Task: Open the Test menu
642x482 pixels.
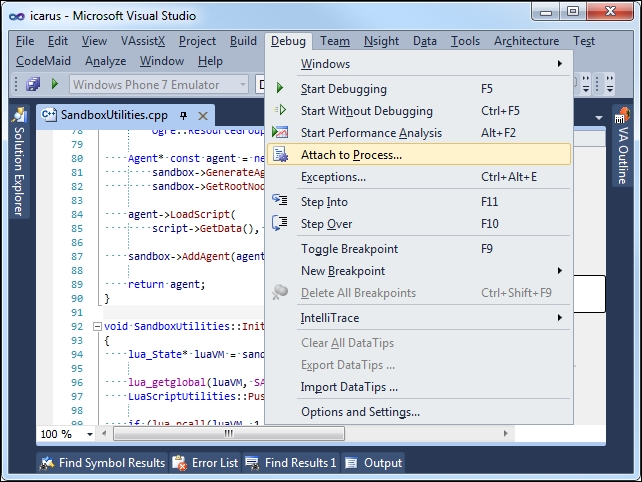Action: click(584, 41)
